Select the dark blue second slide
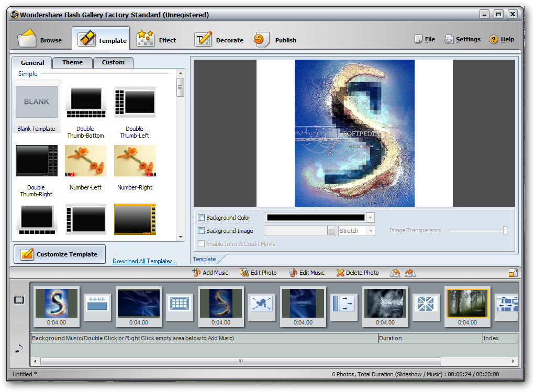Viewport: 535px width, 392px height. click(x=139, y=306)
